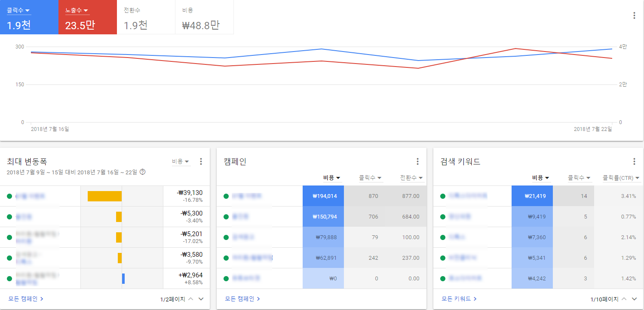Click the next-page arrow under the 최대 변동폭 card
Image resolution: width=644 pixels, height=310 pixels.
201,299
